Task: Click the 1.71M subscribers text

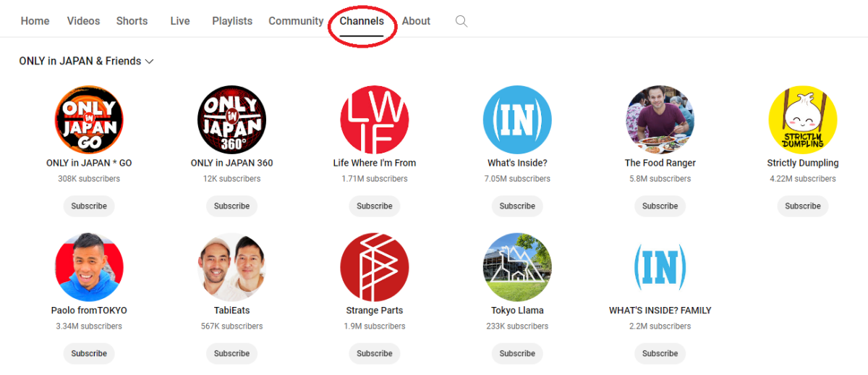Action: point(375,179)
